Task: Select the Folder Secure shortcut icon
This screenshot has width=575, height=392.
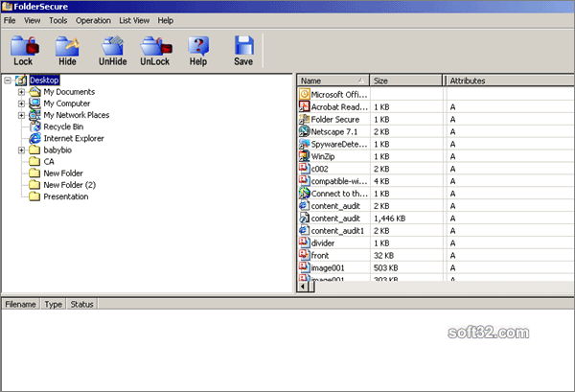Action: click(x=305, y=119)
